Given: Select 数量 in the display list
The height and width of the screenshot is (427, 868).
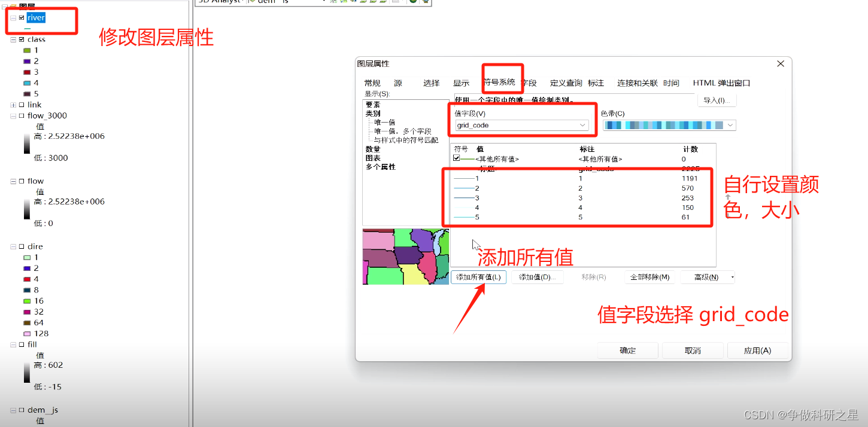Looking at the screenshot, I should pyautogui.click(x=373, y=149).
